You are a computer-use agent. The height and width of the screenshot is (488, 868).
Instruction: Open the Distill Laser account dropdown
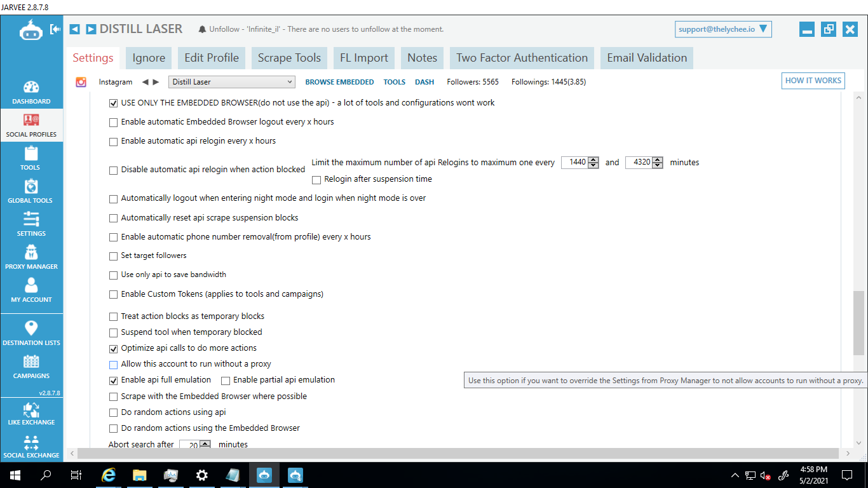pos(232,82)
